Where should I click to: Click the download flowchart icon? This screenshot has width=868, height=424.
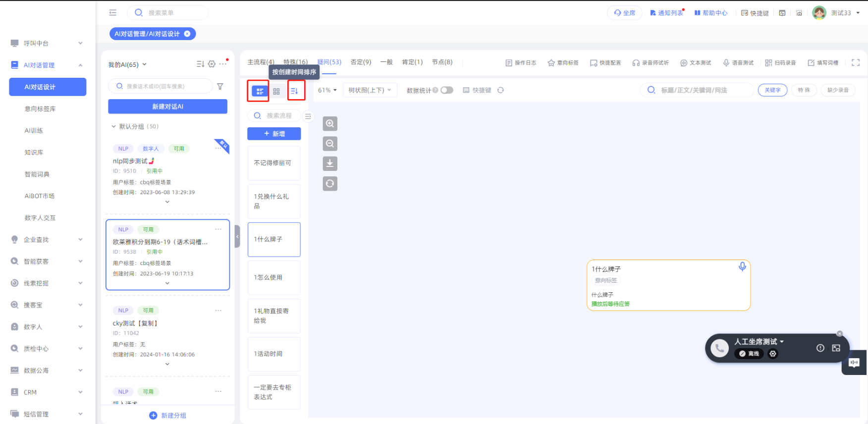[x=330, y=163]
